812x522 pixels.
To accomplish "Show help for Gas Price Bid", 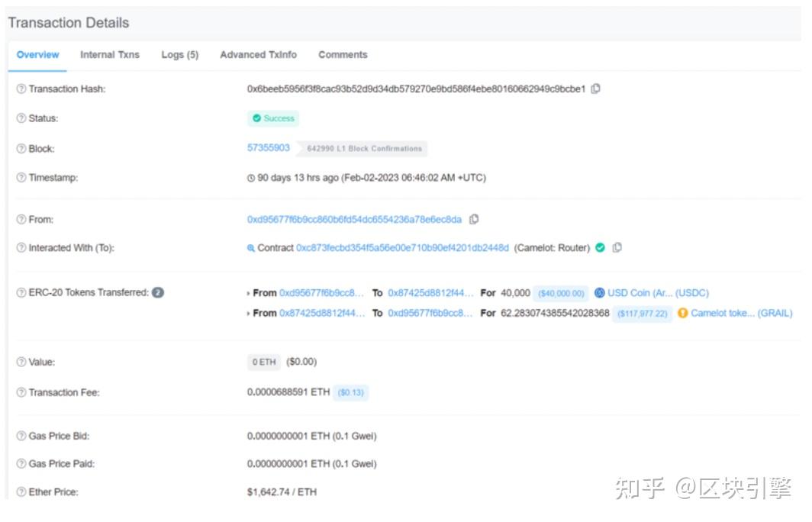I will [21, 436].
